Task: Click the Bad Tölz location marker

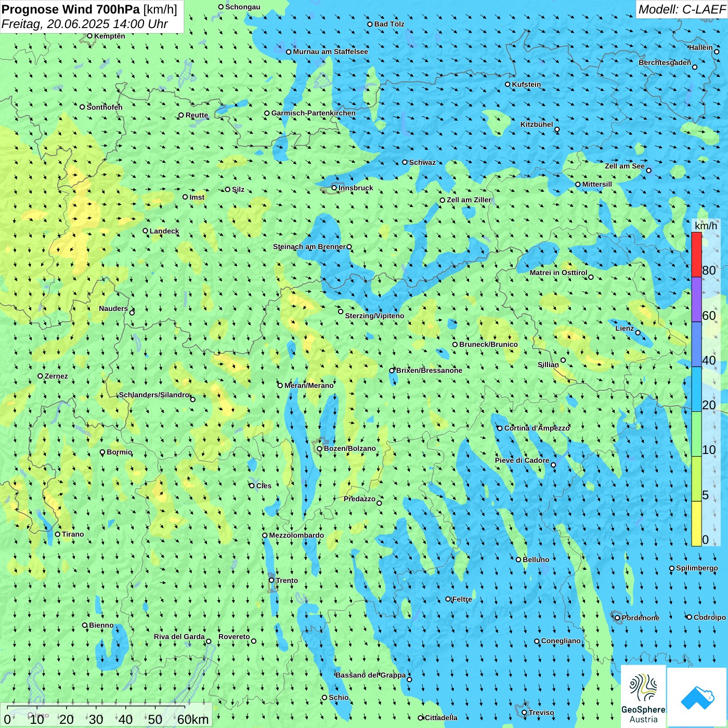Action: [370, 24]
